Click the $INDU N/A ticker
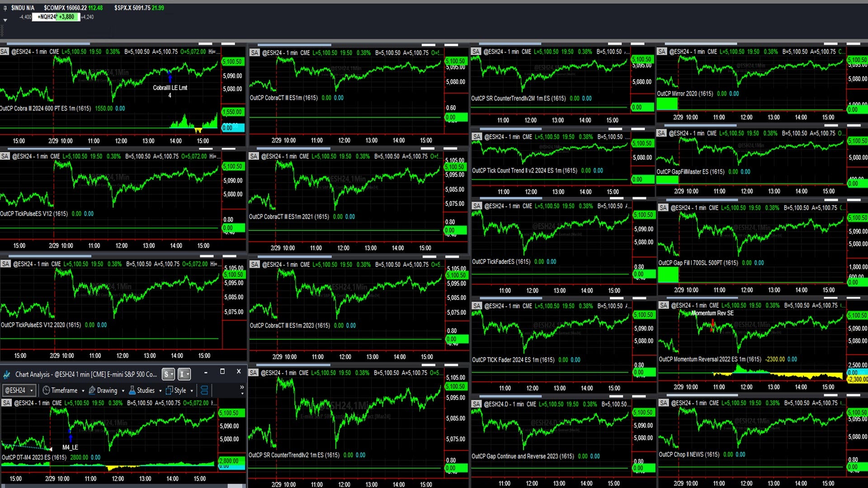This screenshot has width=868, height=488. pos(23,8)
